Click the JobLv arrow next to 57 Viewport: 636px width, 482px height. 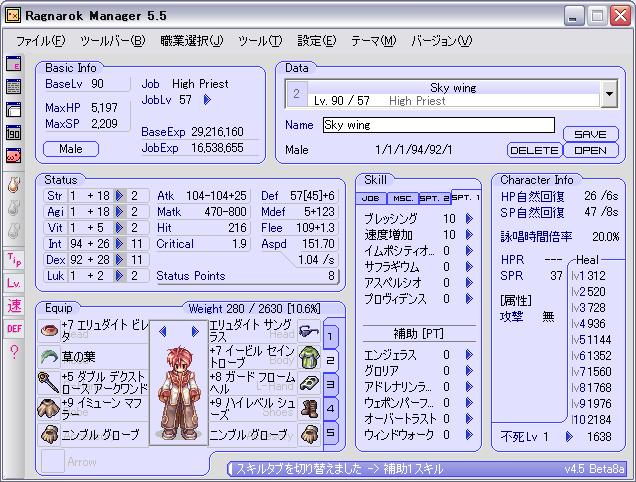pos(207,99)
